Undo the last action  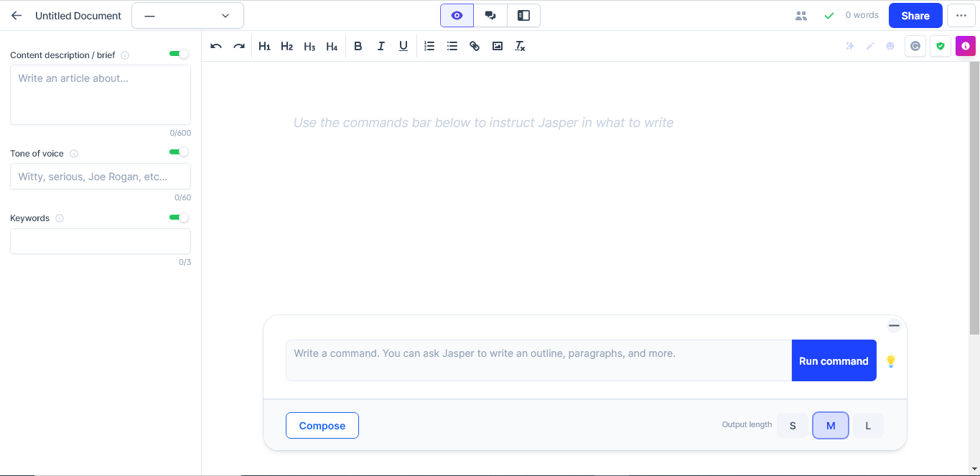tap(216, 46)
